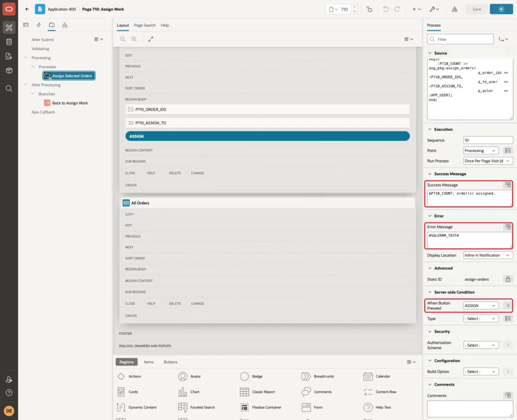Switch to Rendering tree tab icon
Image resolution: width=517 pixels, height=420 pixels.
[x=26, y=25]
